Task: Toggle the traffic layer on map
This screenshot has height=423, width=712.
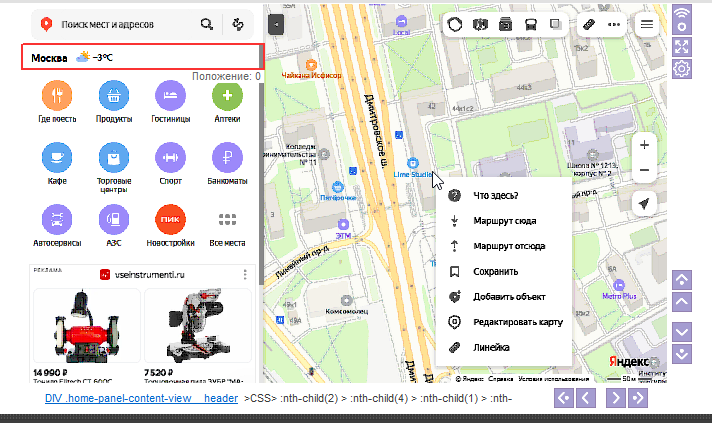Action: (x=453, y=24)
